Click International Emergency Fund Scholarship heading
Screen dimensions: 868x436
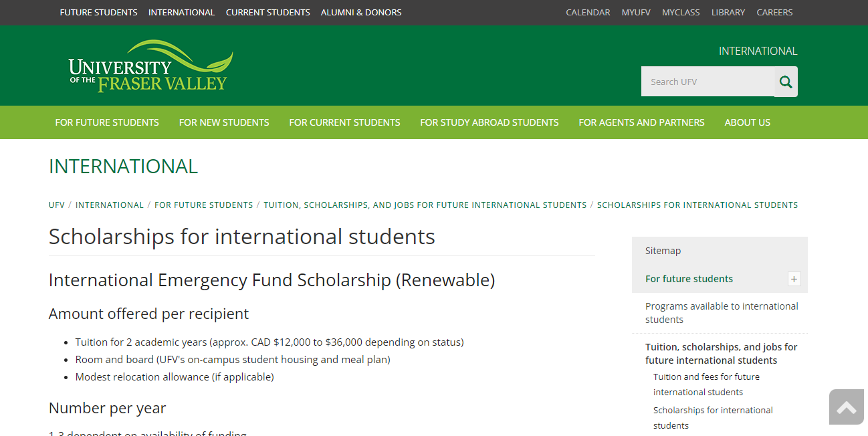coord(272,280)
